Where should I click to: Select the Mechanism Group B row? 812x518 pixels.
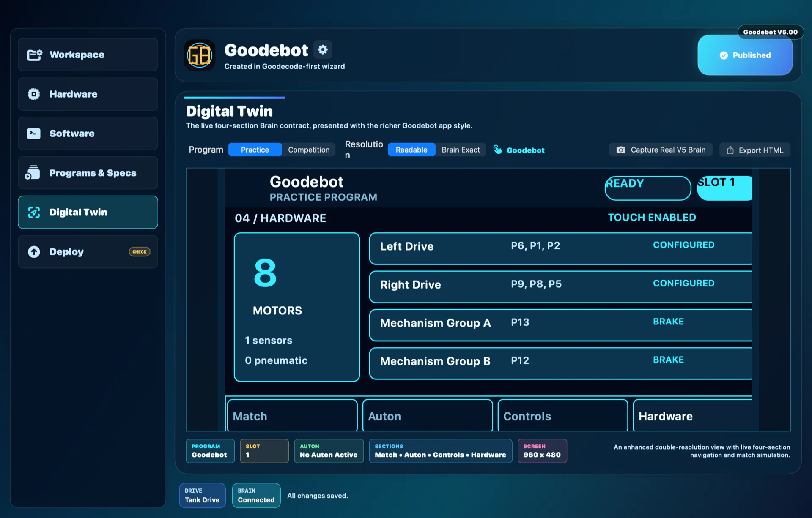[x=561, y=363]
